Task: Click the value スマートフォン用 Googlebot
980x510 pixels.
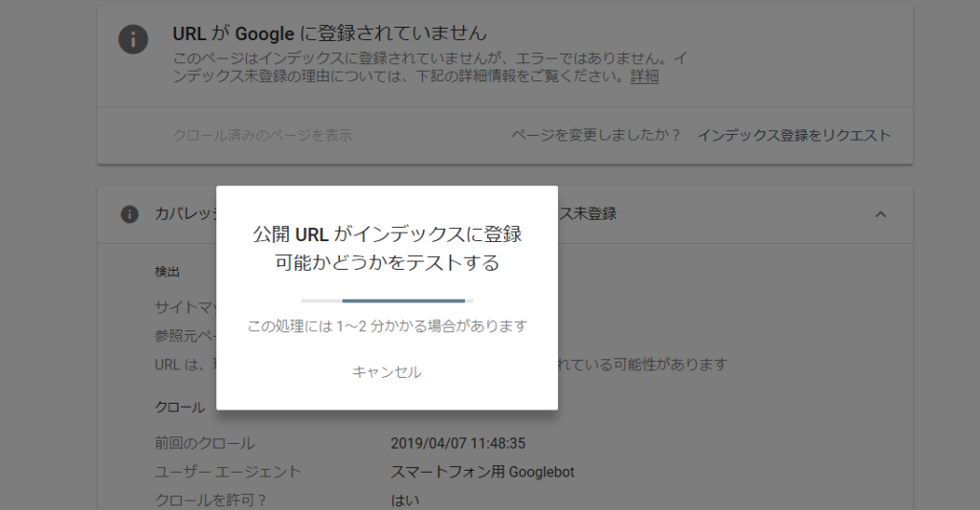Action: [x=482, y=472]
